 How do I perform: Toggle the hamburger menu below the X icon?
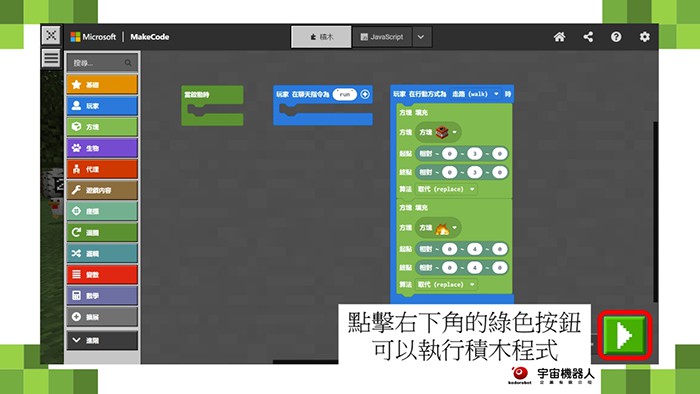(x=51, y=58)
